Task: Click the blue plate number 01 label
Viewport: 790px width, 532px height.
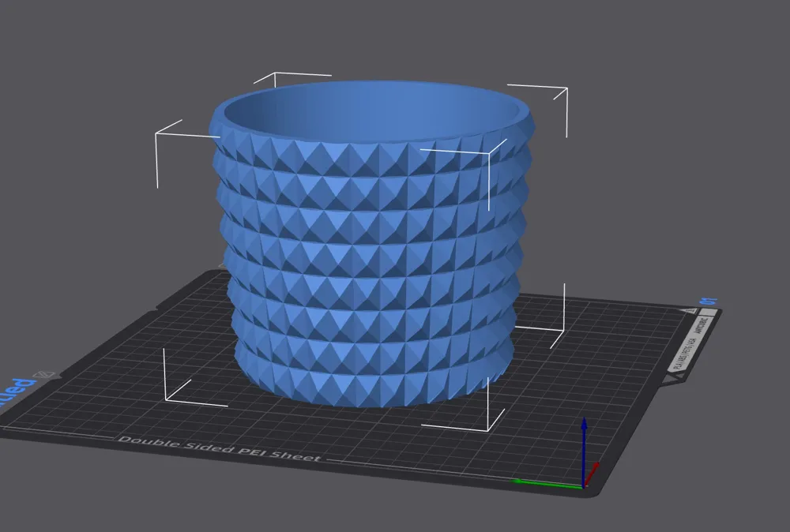Action: (x=709, y=301)
